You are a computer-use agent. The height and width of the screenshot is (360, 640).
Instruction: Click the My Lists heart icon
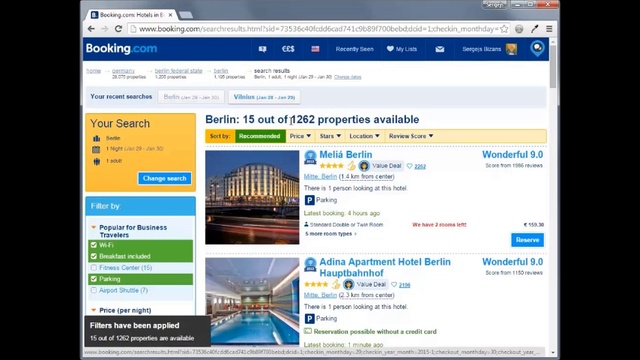390,49
